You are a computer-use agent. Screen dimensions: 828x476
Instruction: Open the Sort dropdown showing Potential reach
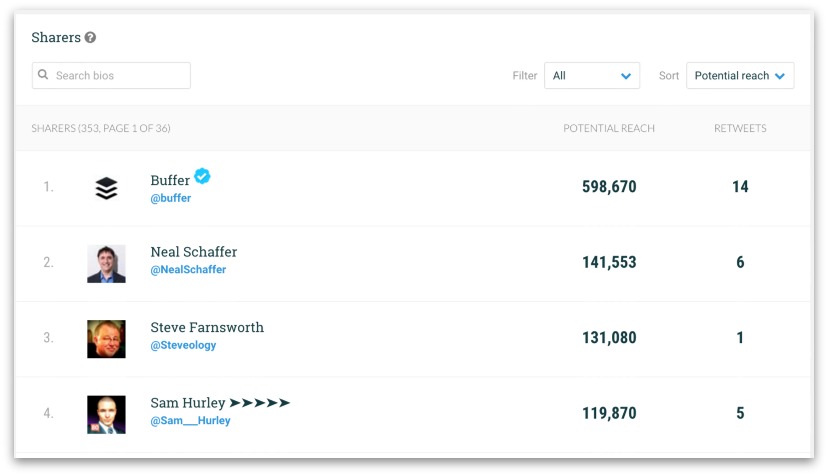coord(740,76)
